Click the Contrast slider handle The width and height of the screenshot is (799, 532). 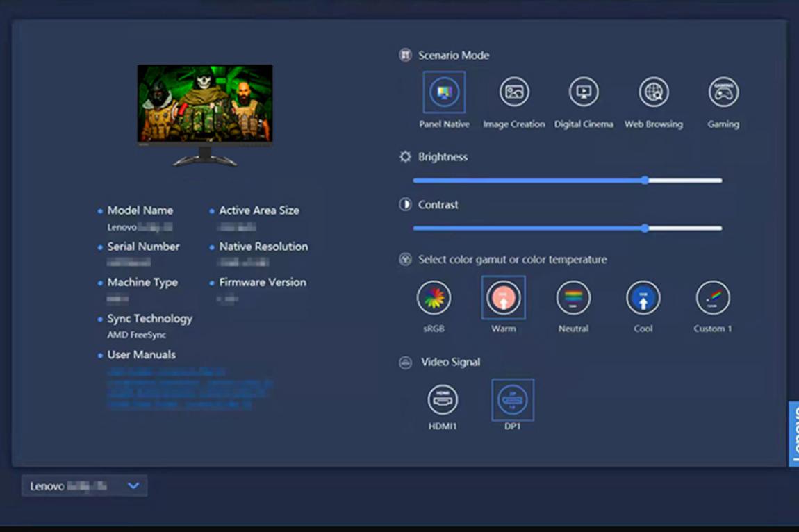[x=645, y=228]
